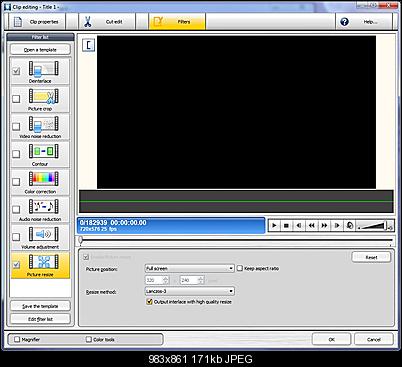Switch to the Clip properties tab
The height and width of the screenshot is (367, 402).
(37, 22)
